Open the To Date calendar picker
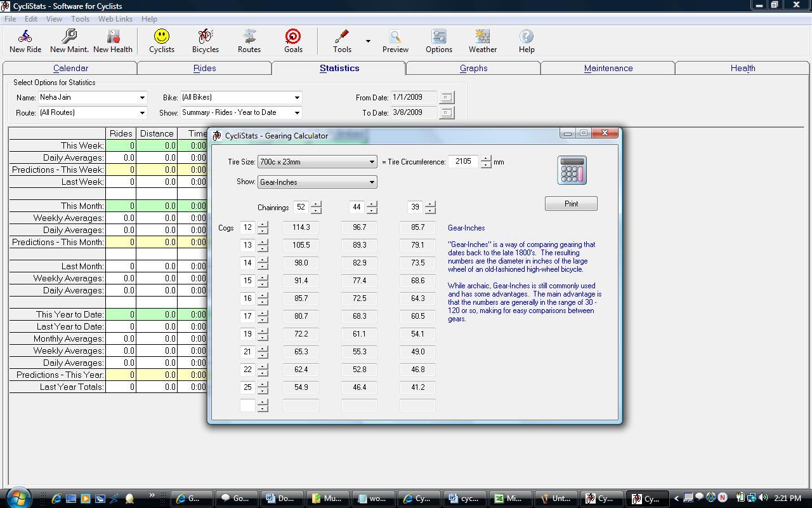The width and height of the screenshot is (812, 508). point(447,112)
